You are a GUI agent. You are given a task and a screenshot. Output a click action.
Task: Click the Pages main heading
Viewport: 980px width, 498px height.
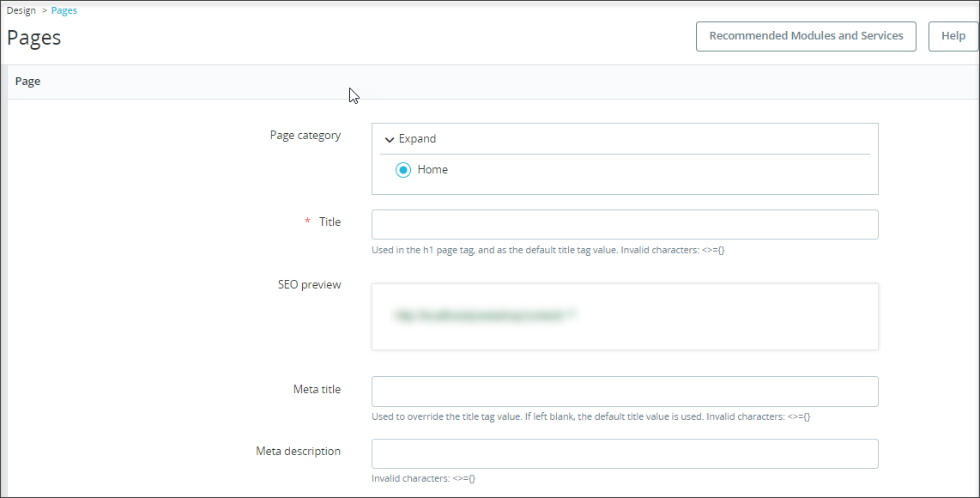pyautogui.click(x=33, y=38)
